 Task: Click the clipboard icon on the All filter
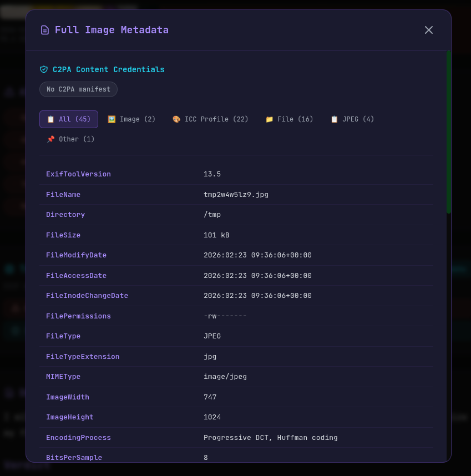[52, 119]
